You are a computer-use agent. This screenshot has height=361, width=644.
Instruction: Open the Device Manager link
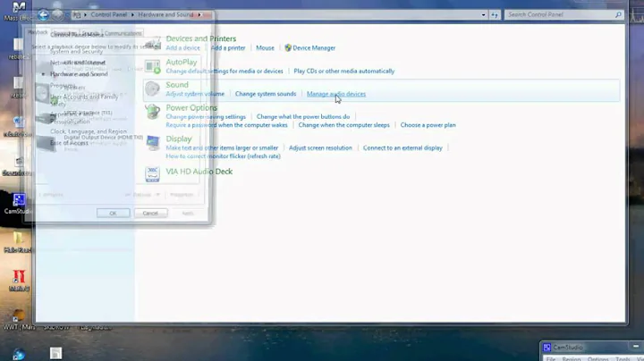314,48
